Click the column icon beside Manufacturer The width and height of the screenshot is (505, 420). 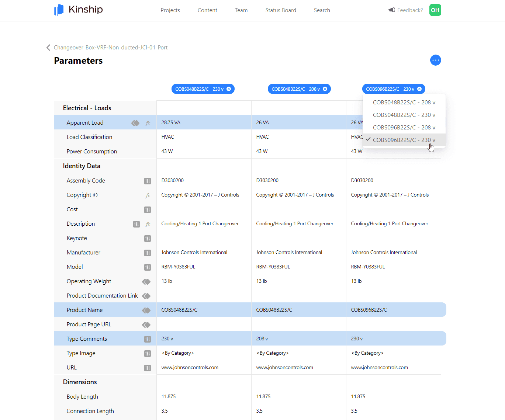pyautogui.click(x=148, y=253)
